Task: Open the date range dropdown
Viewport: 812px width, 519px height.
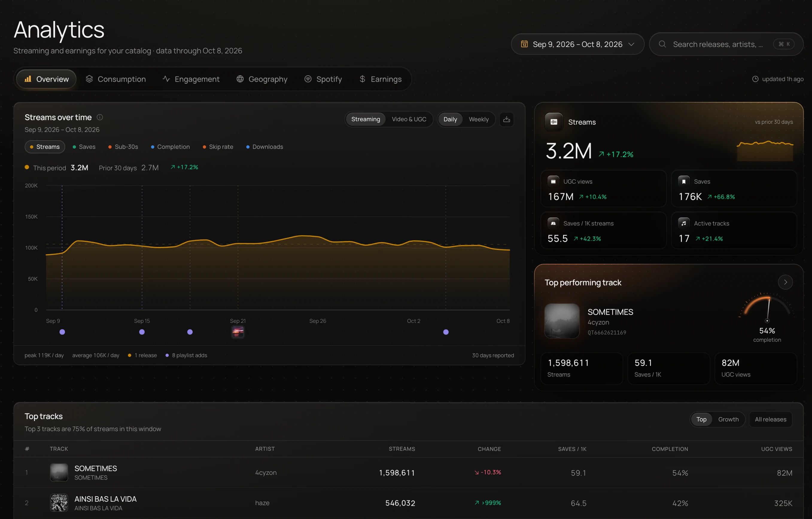Action: (x=578, y=44)
